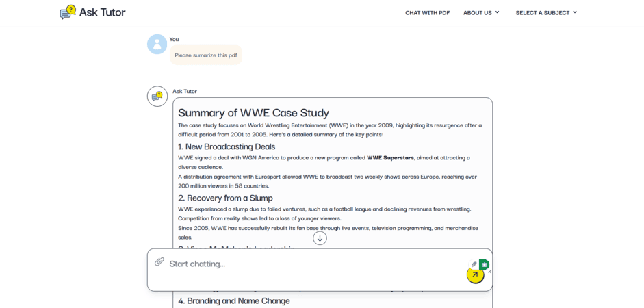Viewport: 644px width, 308px height.
Task: Open the Chat with PDF menu item
Action: (427, 12)
